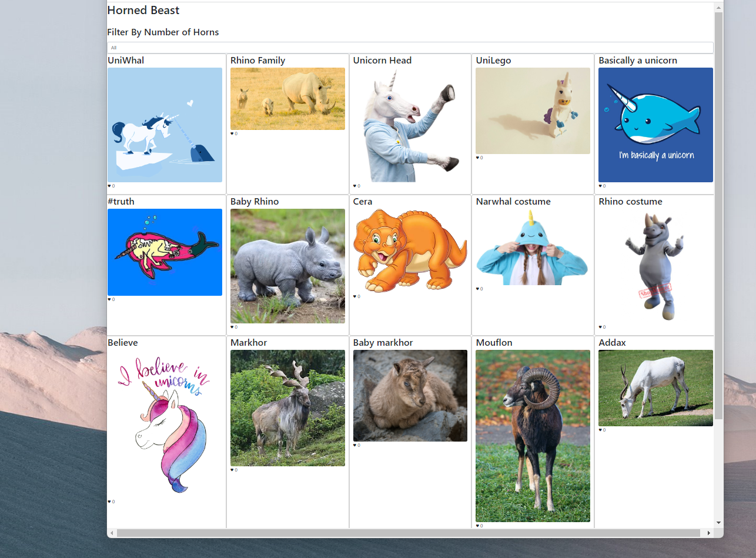Select the #truth narwhal illustration
The width and height of the screenshot is (756, 558).
coord(165,252)
